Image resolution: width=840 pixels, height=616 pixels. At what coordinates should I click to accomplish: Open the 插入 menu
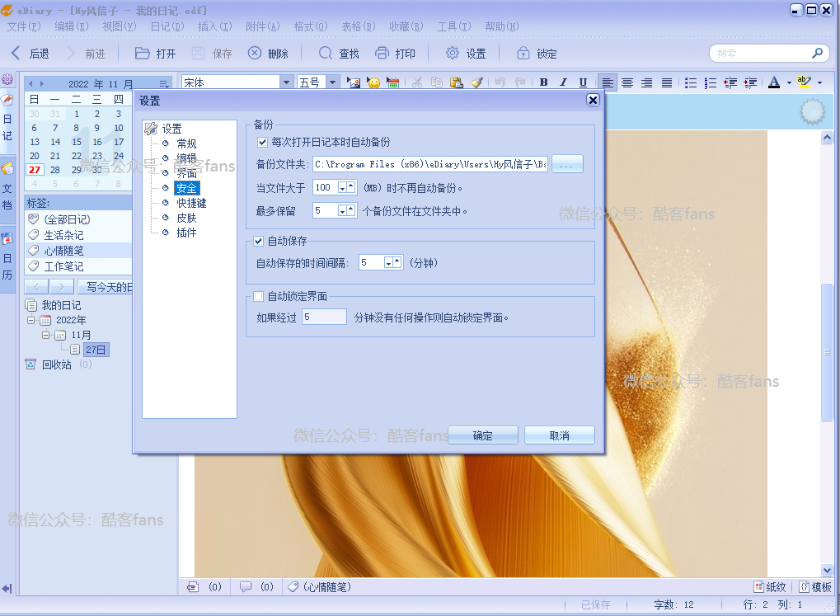tap(215, 26)
